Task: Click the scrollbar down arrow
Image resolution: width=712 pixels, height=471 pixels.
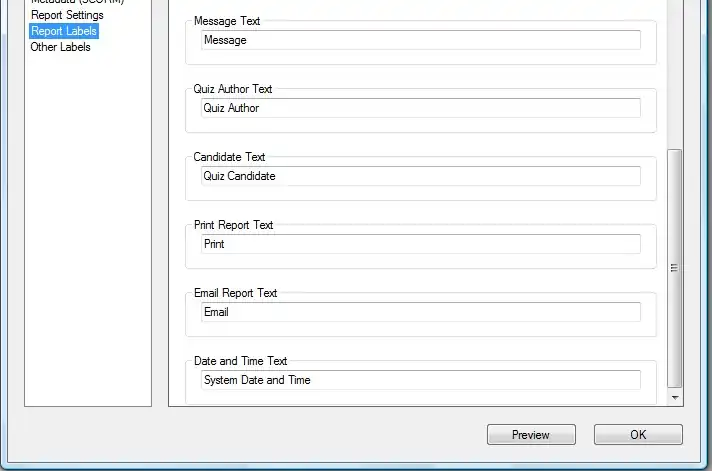Action: 674,397
